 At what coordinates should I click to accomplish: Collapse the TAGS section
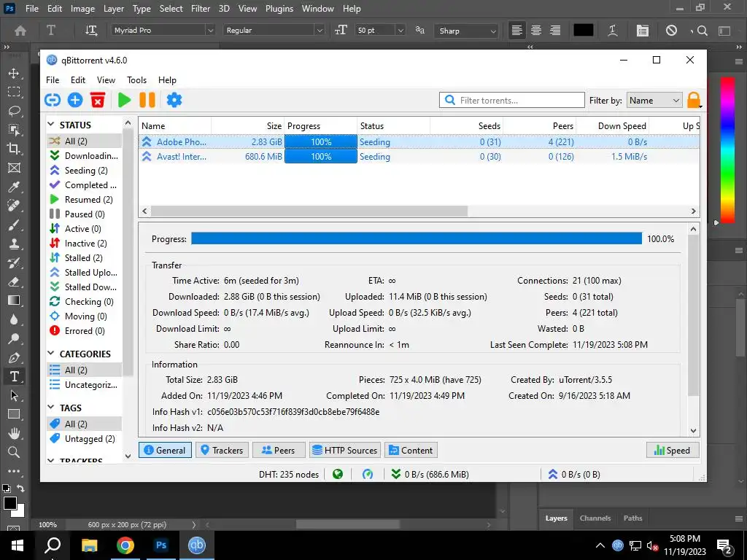[x=51, y=407]
